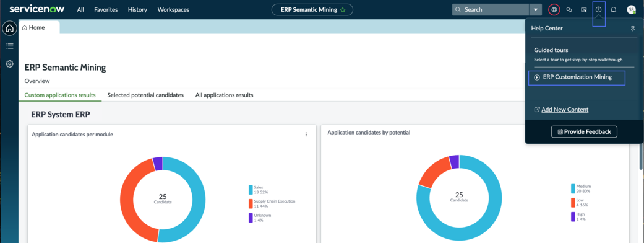
Task: Click the Guided tours heading
Action: click(551, 50)
